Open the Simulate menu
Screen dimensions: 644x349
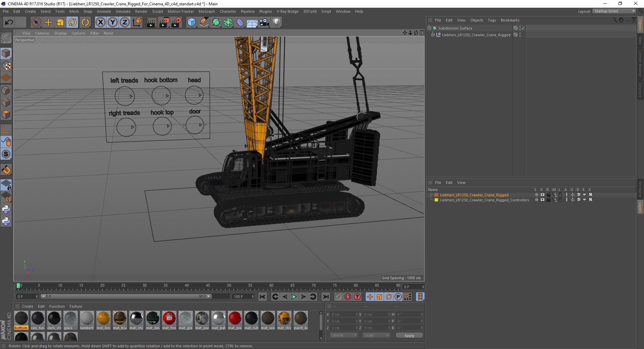coord(123,11)
